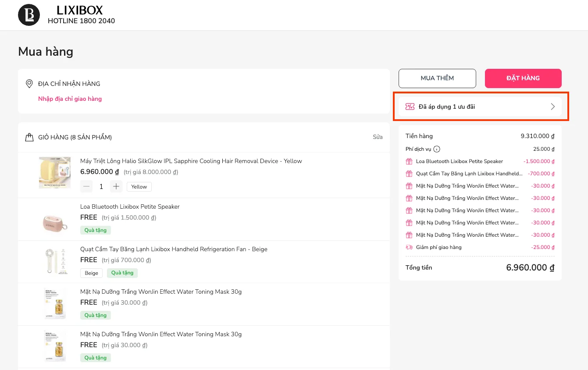The image size is (588, 370).
Task: Click the service fee value 25.000 ₫
Action: pyautogui.click(x=544, y=149)
